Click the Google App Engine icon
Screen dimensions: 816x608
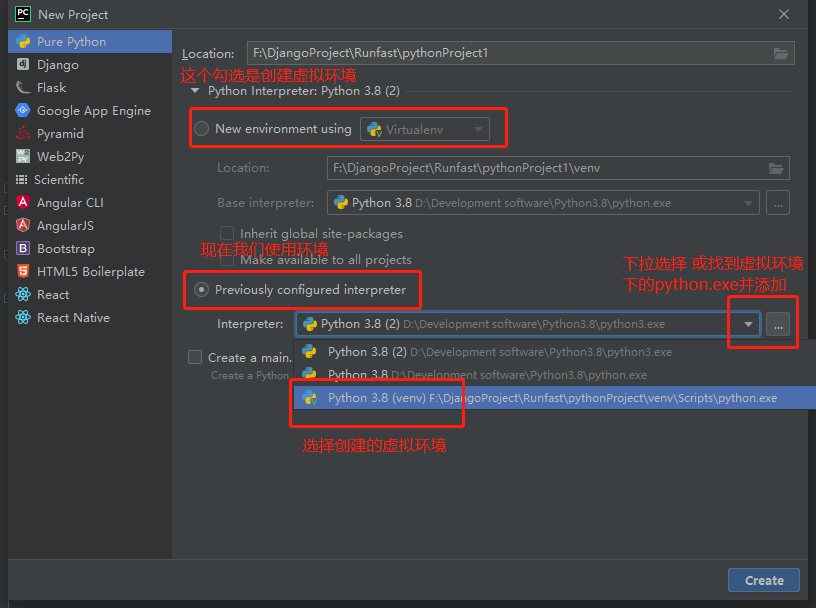[23, 110]
